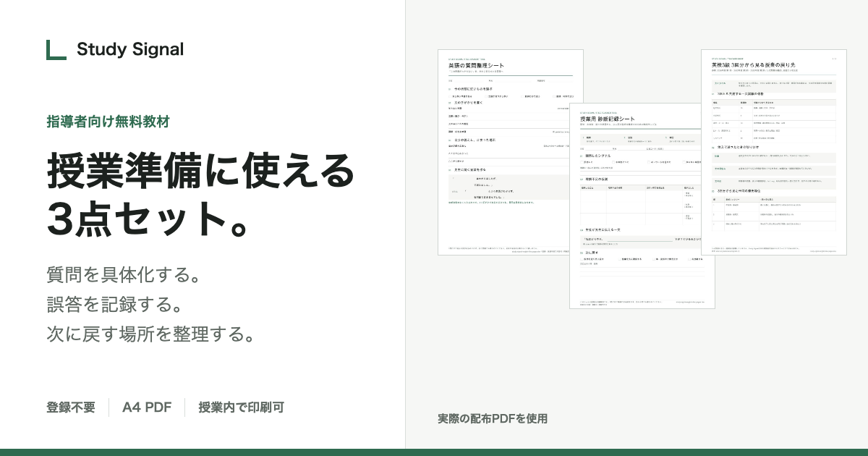Image resolution: width=868 pixels, height=456 pixels.
Task: Click the Study Signal brand name
Action: click(130, 49)
